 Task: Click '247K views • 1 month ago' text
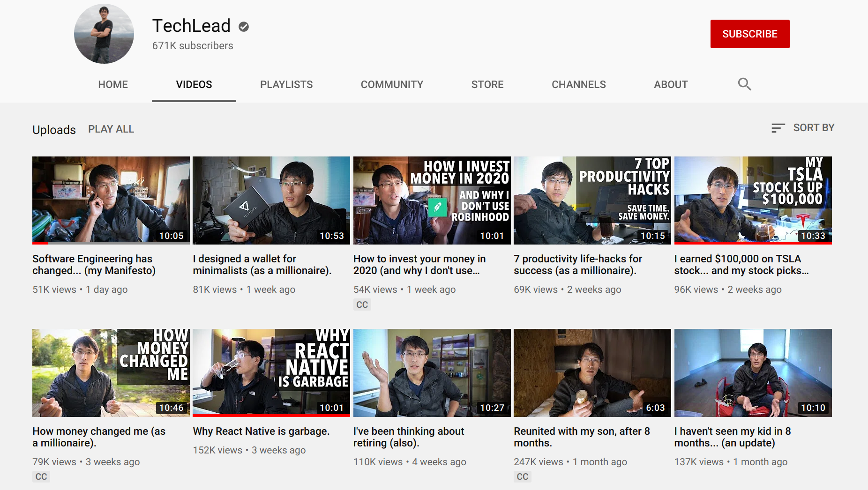[570, 462]
